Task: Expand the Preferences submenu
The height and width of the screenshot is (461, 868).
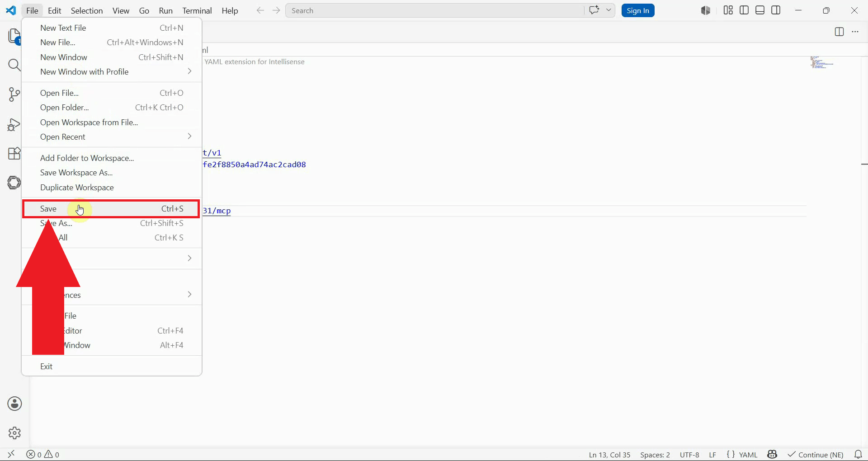Action: click(x=112, y=295)
